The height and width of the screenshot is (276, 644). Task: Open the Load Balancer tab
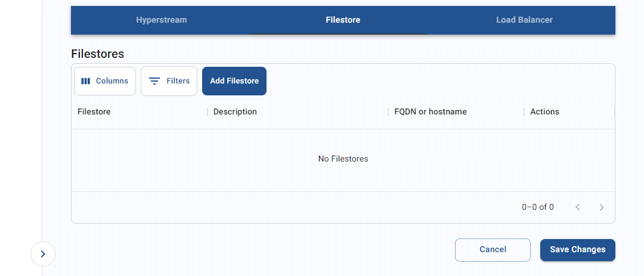(x=525, y=20)
